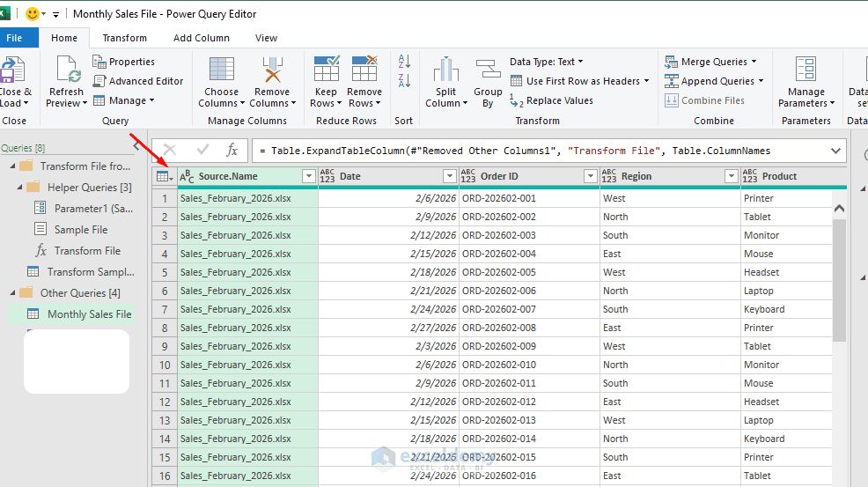Collapse Other Queries folder
The width and height of the screenshot is (868, 487).
tap(12, 293)
